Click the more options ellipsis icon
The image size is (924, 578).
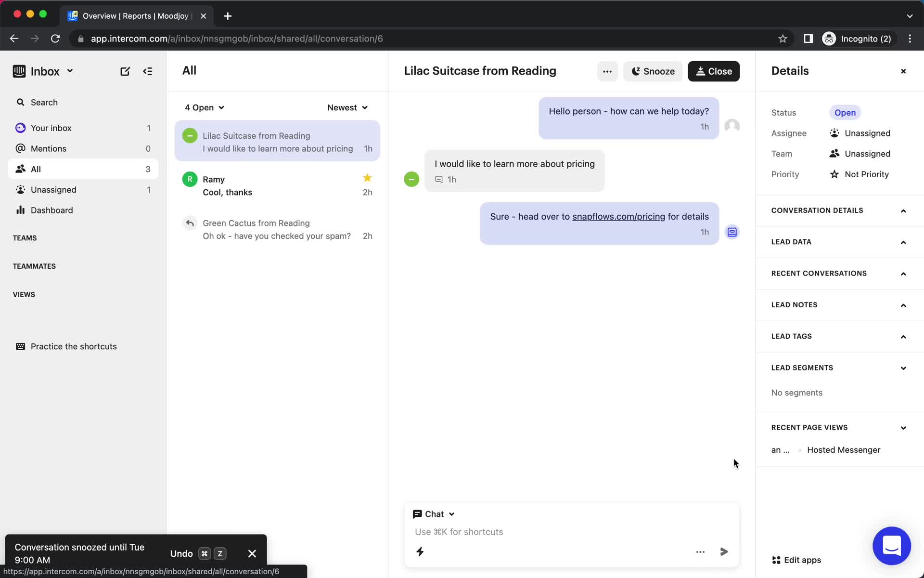(x=606, y=71)
